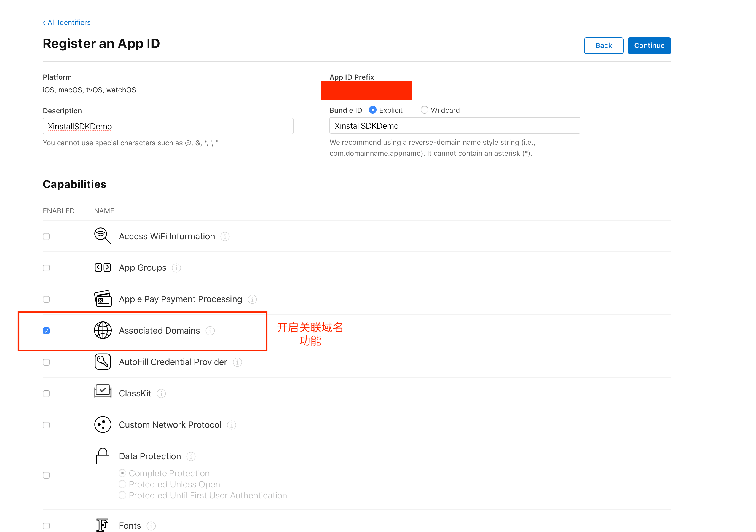This screenshot has width=756, height=532.
Task: Click the Continue button
Action: [x=649, y=45]
